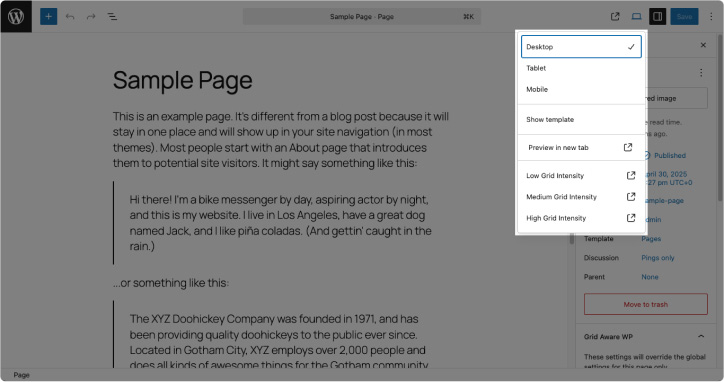Image resolution: width=724 pixels, height=382 pixels.
Task: Close the settings sidebar
Action: (x=703, y=45)
